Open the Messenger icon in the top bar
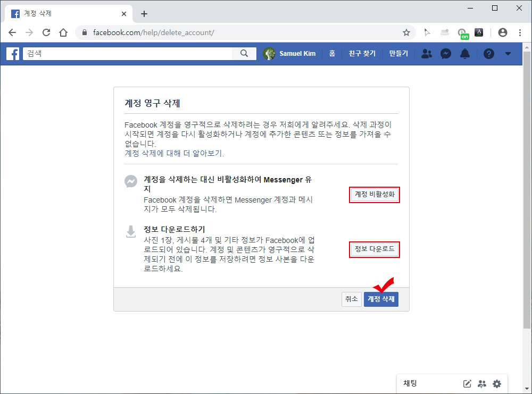 (445, 54)
